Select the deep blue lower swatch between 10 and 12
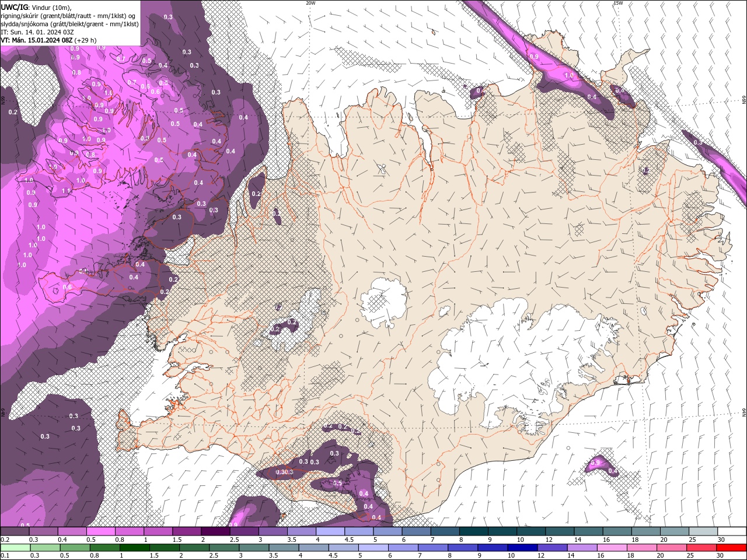 point(522,548)
